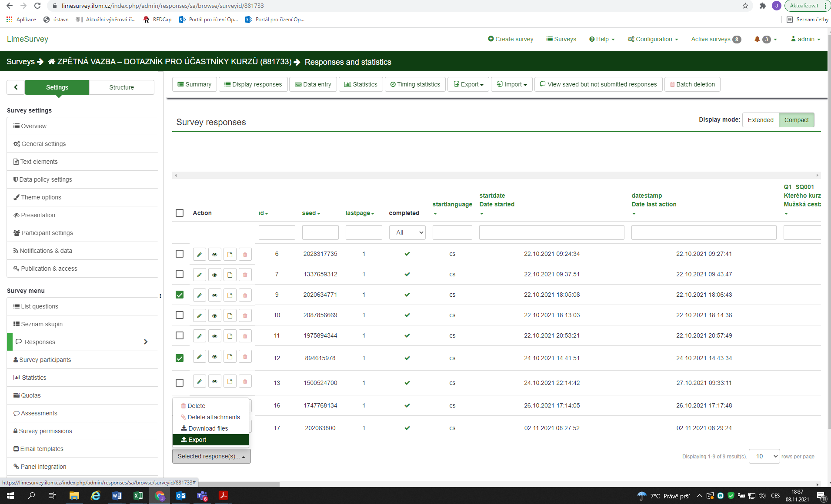Click the sidebar collapse arrow button

tap(16, 87)
